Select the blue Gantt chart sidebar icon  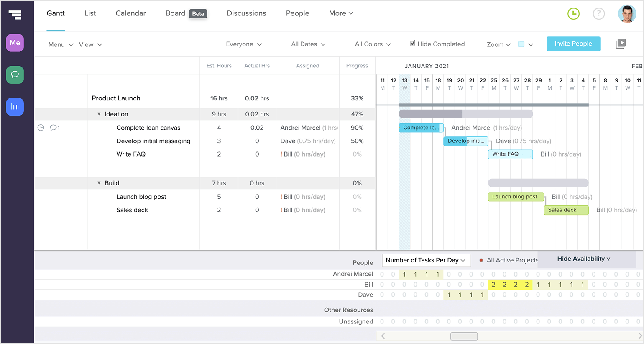pyautogui.click(x=15, y=107)
